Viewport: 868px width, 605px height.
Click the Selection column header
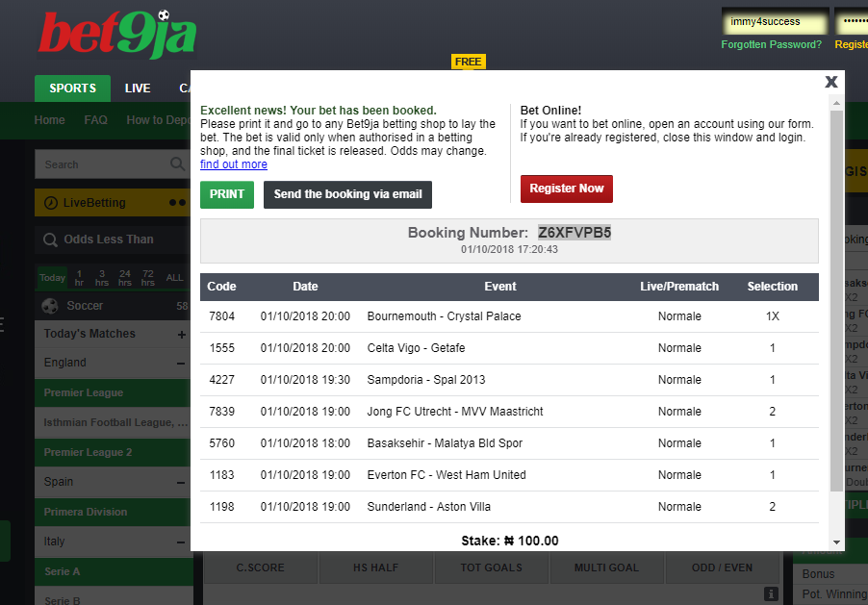tap(772, 287)
